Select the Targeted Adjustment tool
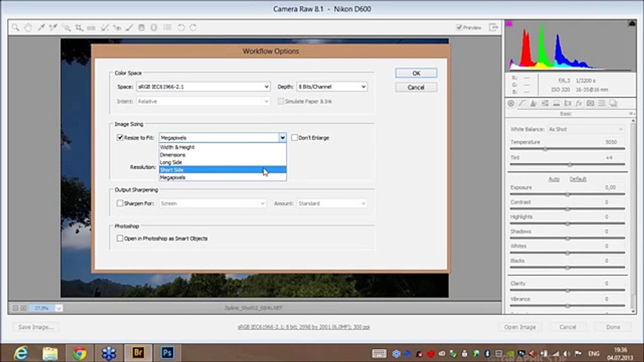644x362 pixels. 66,28
